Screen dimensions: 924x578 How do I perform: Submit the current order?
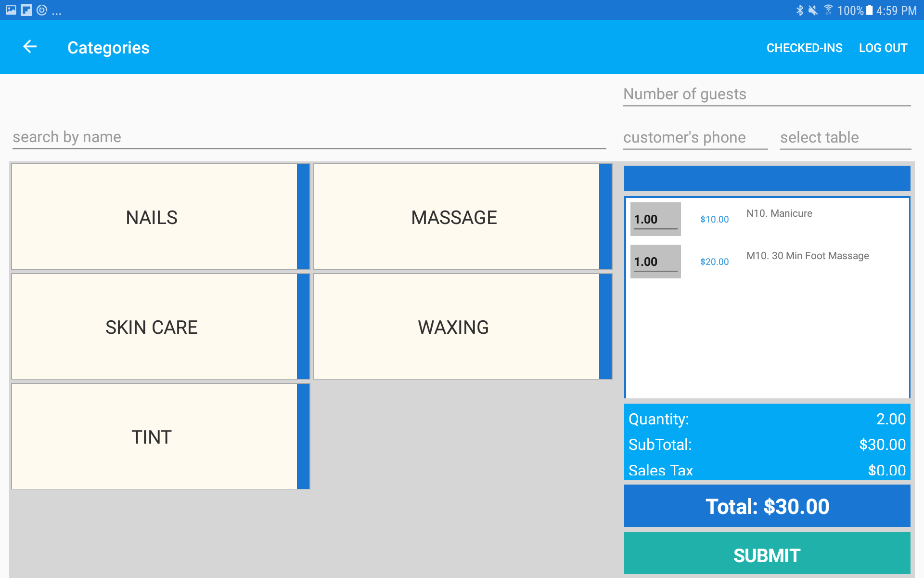[x=767, y=554]
